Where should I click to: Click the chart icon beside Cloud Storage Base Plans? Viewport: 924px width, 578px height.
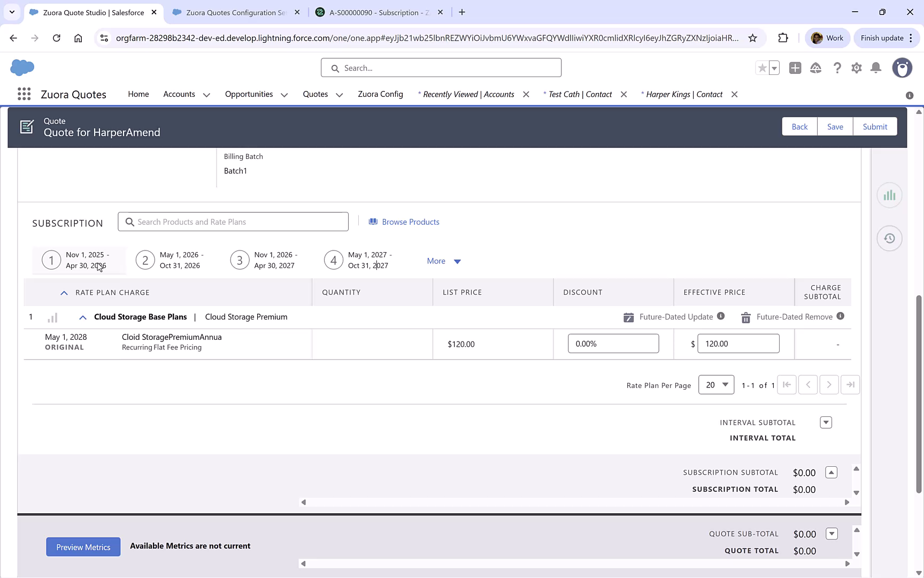point(52,317)
